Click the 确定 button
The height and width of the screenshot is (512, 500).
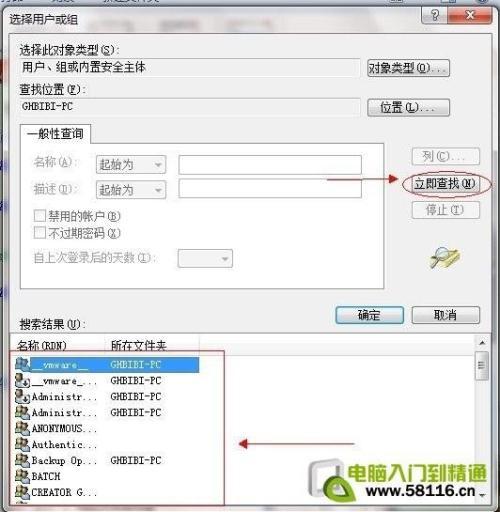[369, 315]
